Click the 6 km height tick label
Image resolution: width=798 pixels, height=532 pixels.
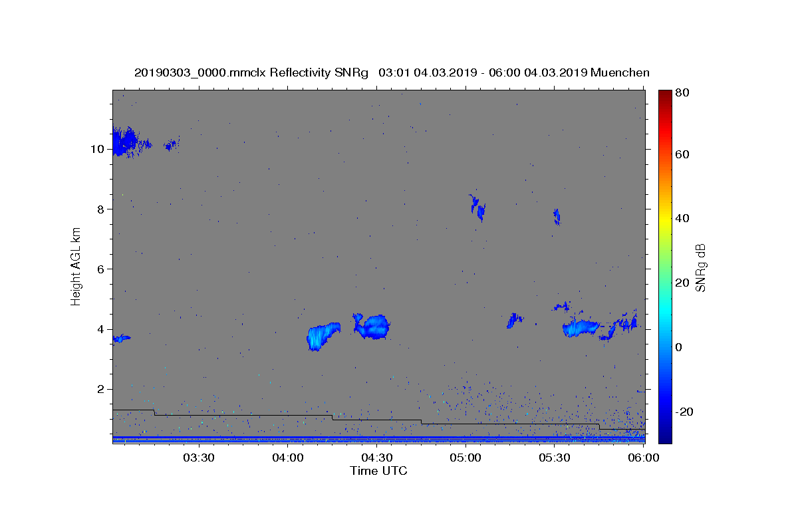pos(101,269)
